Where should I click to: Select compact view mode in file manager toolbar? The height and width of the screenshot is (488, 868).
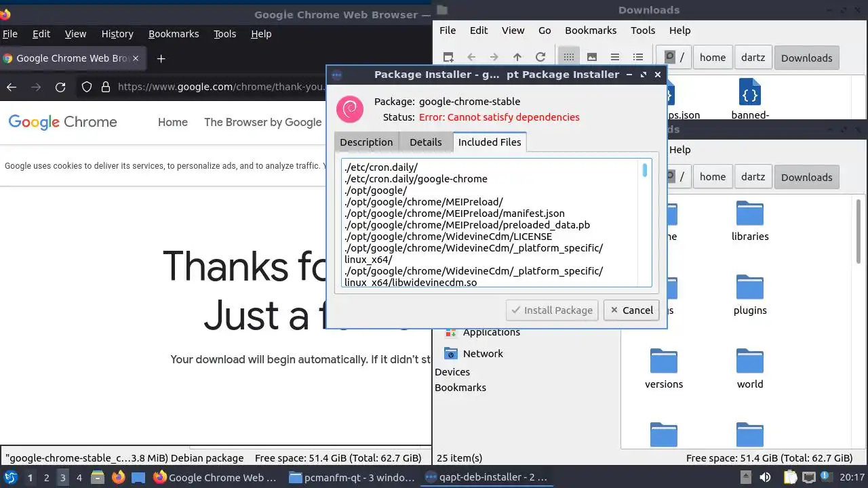[x=614, y=58]
